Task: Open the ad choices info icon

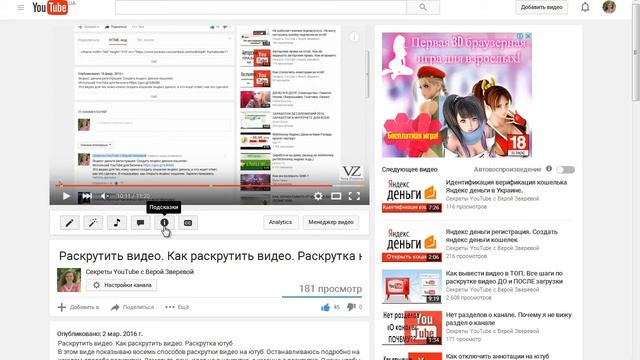Action: (x=520, y=36)
